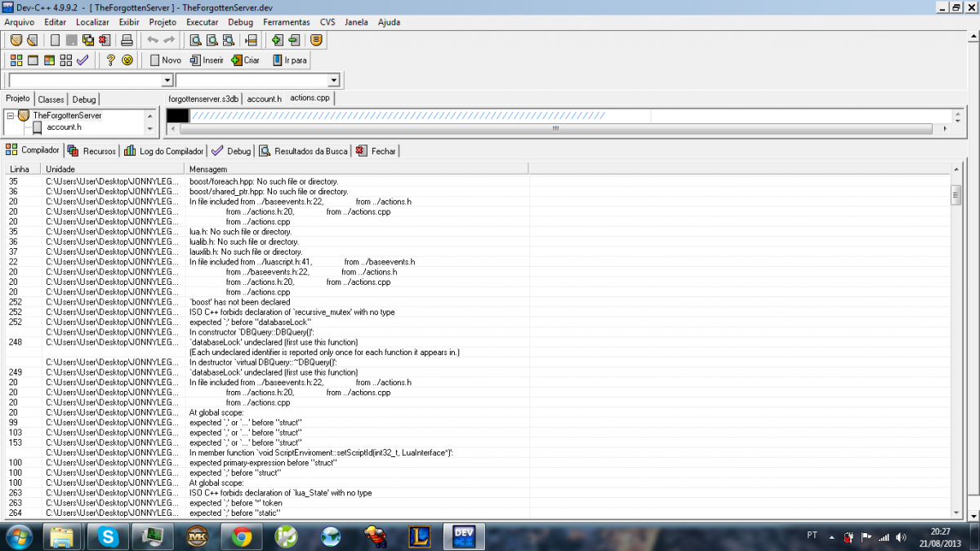Image resolution: width=980 pixels, height=551 pixels.
Task: Click the second magnifier Replace icon
Action: coord(212,39)
